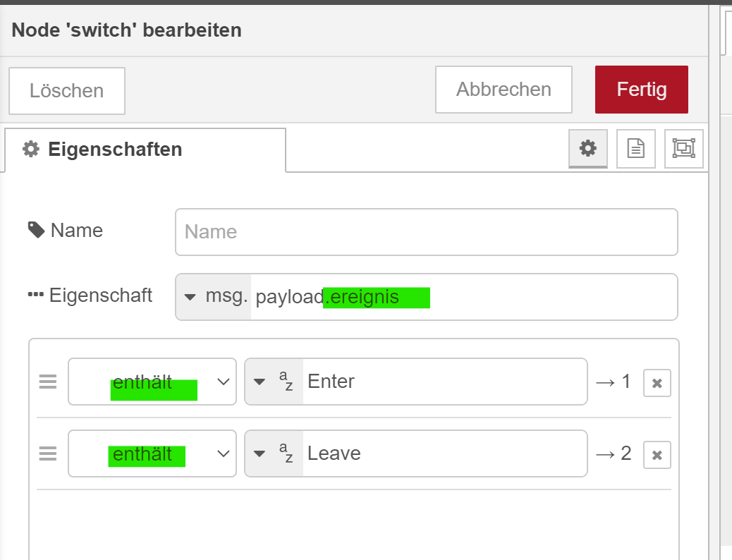This screenshot has width=732, height=560.
Task: Open node properties gear icon
Action: (x=588, y=148)
